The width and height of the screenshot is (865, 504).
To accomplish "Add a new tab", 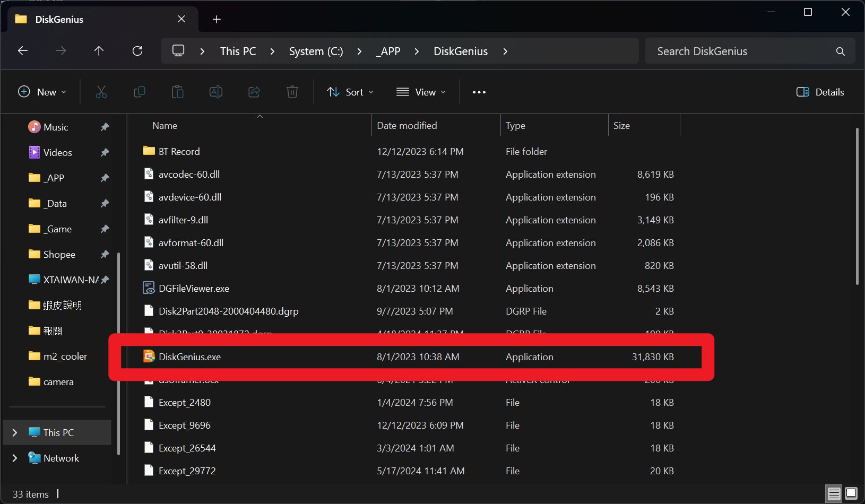I will pos(217,20).
